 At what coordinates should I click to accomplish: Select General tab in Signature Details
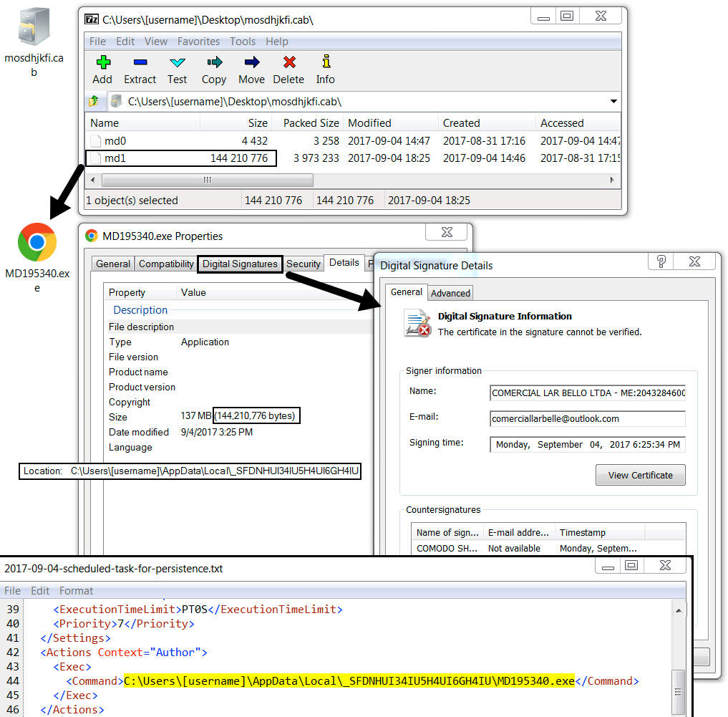coord(407,292)
